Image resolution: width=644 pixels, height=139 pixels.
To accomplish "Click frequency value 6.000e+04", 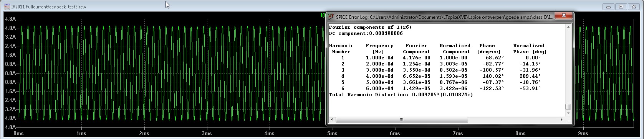I will tap(379, 88).
